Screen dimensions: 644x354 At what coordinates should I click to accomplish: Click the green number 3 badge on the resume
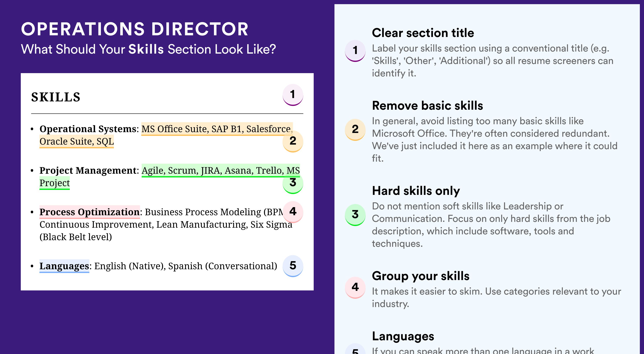pos(293,183)
